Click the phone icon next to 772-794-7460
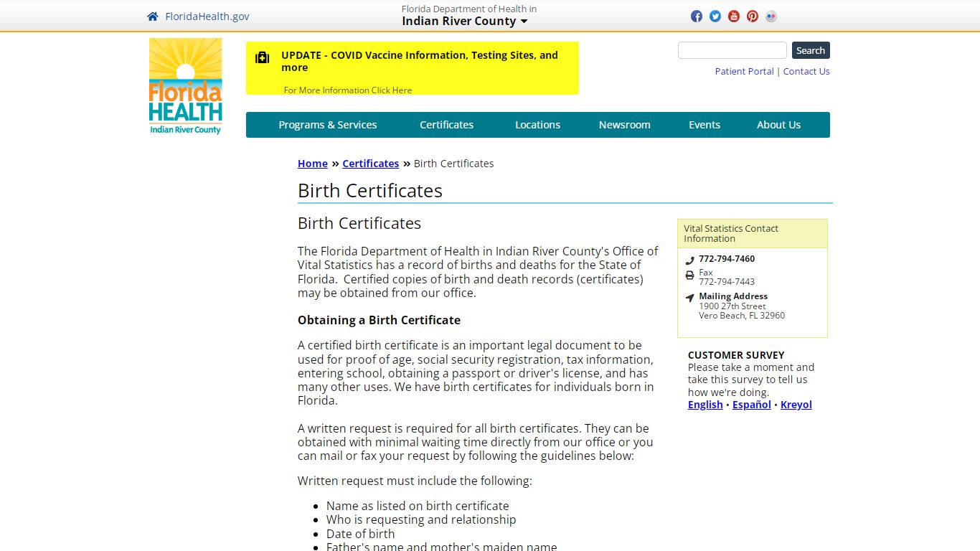This screenshot has width=980, height=551. coord(689,260)
